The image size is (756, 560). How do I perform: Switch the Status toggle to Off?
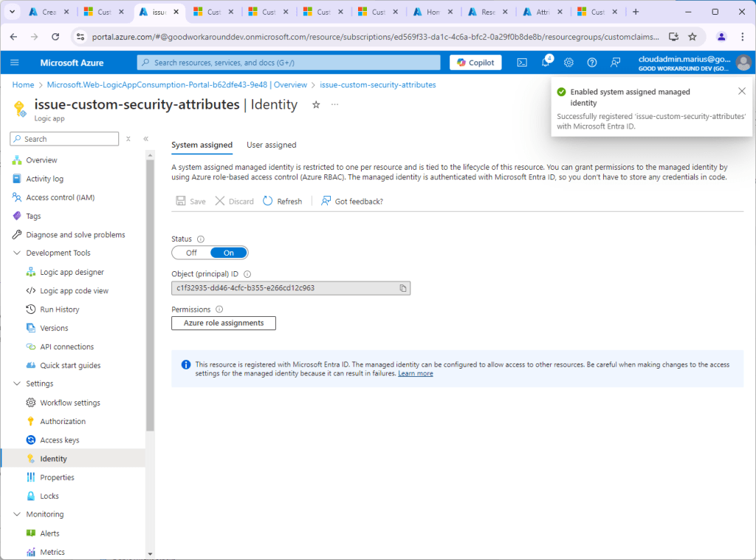click(x=191, y=253)
